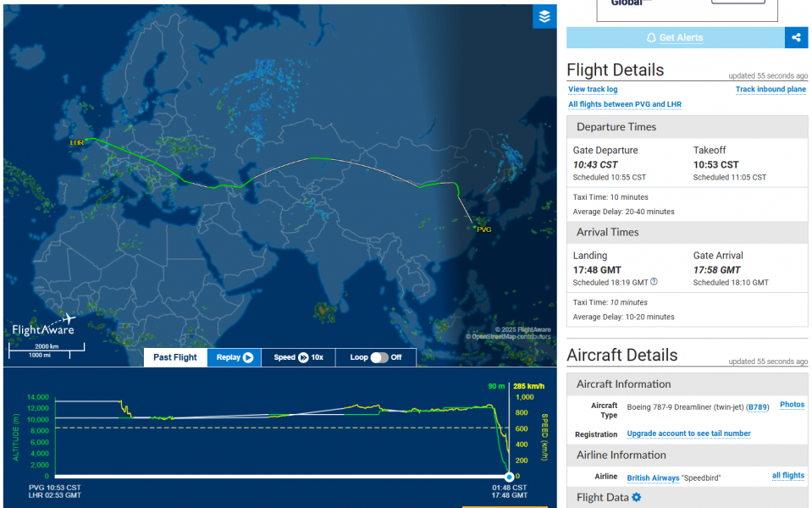Image resolution: width=812 pixels, height=508 pixels.
Task: Click the Speed 10x fast-forward icon
Action: pos(303,357)
